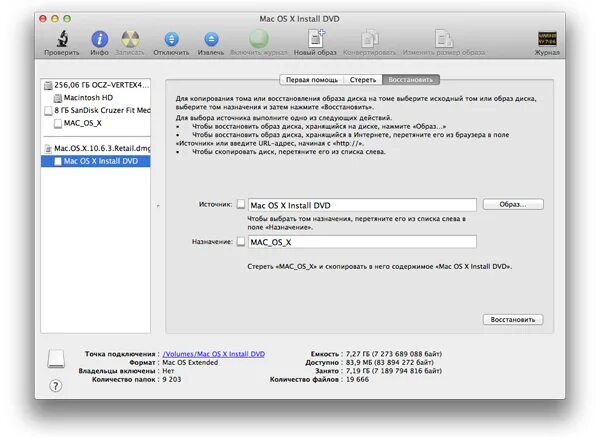Click the help question mark button
600x437 pixels.
click(x=55, y=386)
